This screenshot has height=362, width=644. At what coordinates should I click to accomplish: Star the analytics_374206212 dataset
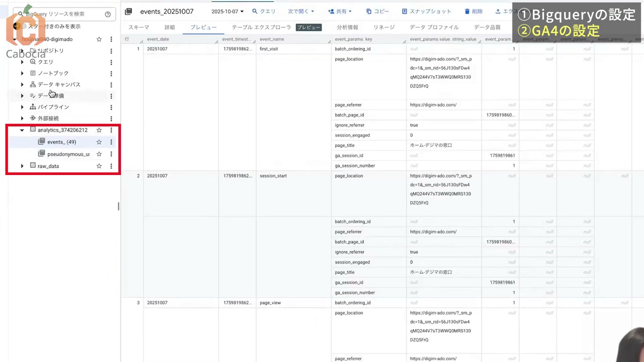[x=99, y=130]
